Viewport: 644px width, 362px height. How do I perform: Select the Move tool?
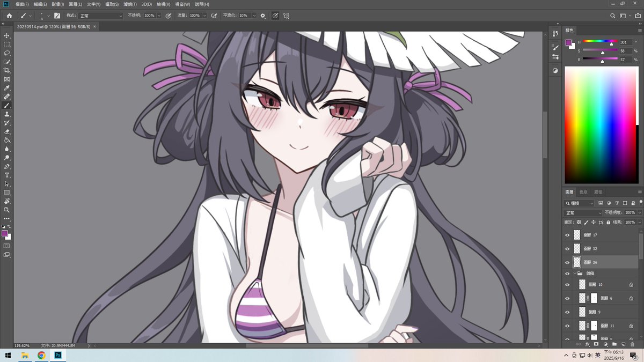click(x=7, y=35)
